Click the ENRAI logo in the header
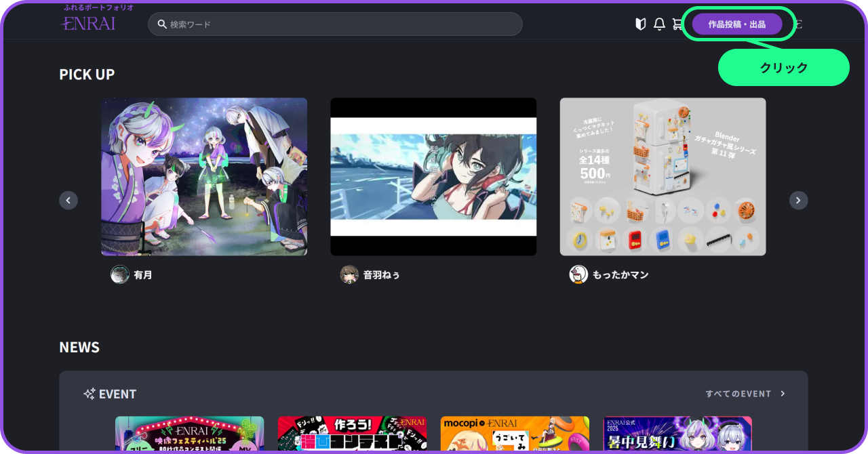Viewport: 868px width, 454px height. click(x=88, y=23)
